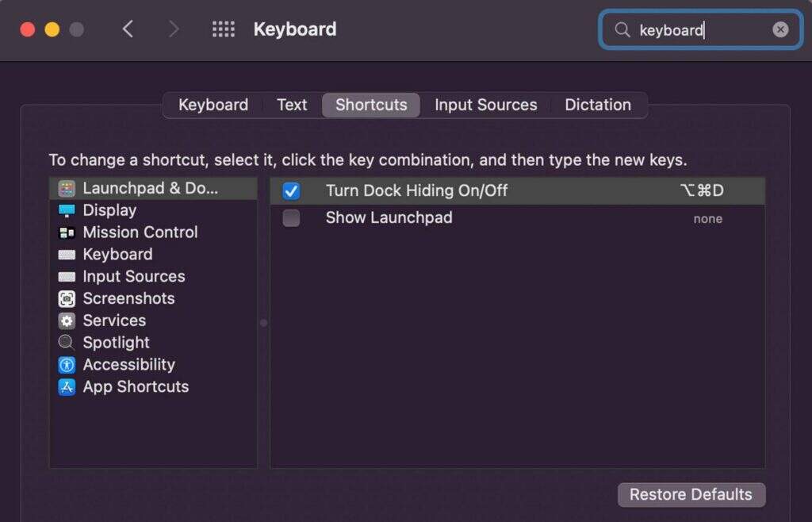Uncheck Turn Dock Hiding On/Off
Viewport: 812px width, 522px height.
point(292,190)
